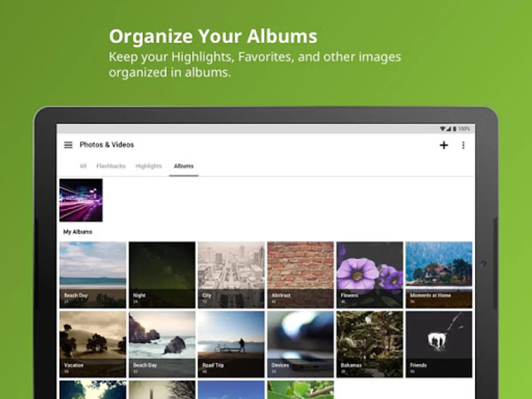Open the City album
The height and width of the screenshot is (399, 532).
[231, 275]
